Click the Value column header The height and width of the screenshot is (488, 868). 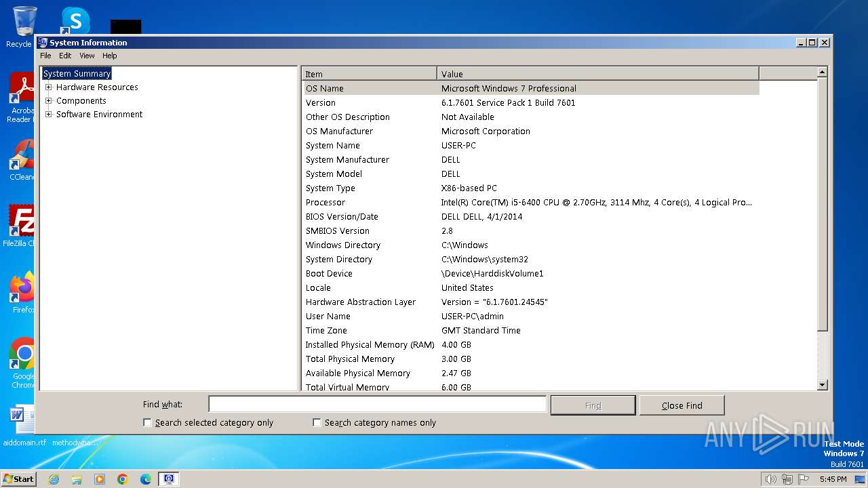pyautogui.click(x=598, y=74)
